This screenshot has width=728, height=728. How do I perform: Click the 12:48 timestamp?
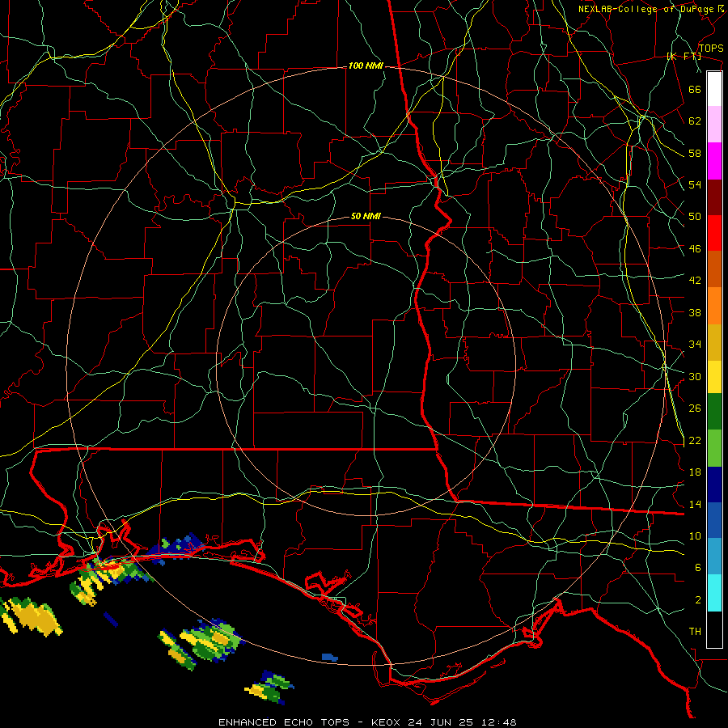(x=499, y=722)
